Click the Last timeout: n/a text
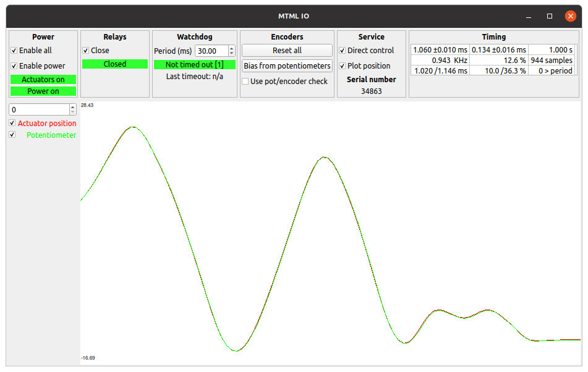Screen dimensions: 588x372 click(x=195, y=77)
